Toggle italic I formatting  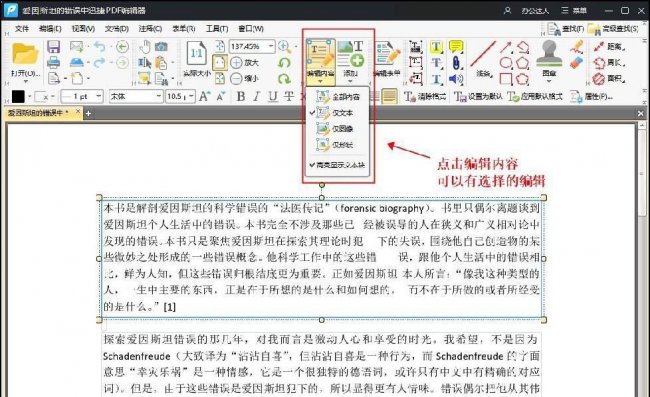coord(257,97)
